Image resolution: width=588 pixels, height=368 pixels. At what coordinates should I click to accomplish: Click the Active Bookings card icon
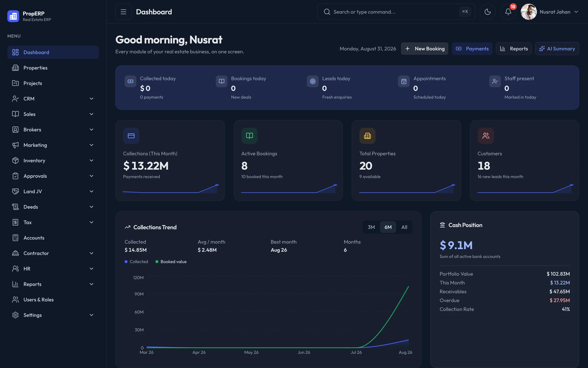(249, 136)
